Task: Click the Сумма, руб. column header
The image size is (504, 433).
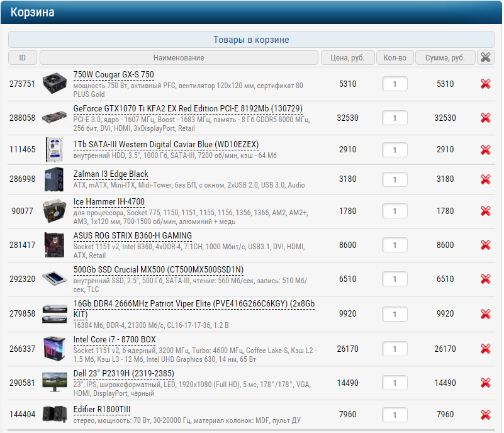Action: click(445, 57)
